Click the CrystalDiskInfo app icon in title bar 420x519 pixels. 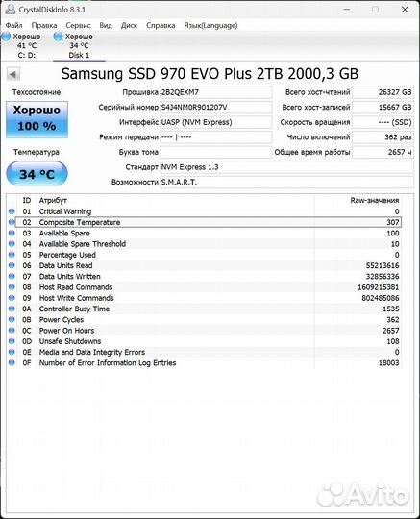[11, 10]
